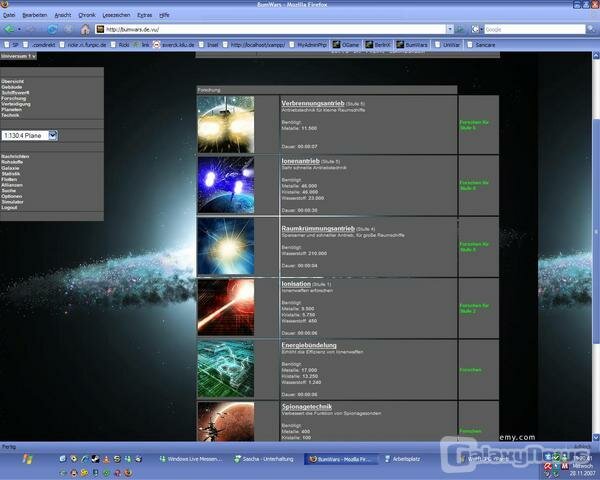
Task: Click the Flotten sidebar link
Action: 9,179
